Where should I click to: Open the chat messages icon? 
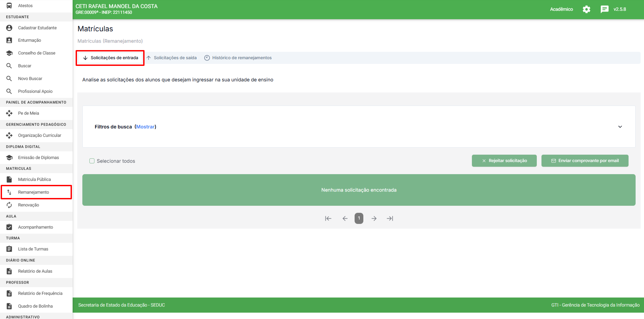click(604, 9)
